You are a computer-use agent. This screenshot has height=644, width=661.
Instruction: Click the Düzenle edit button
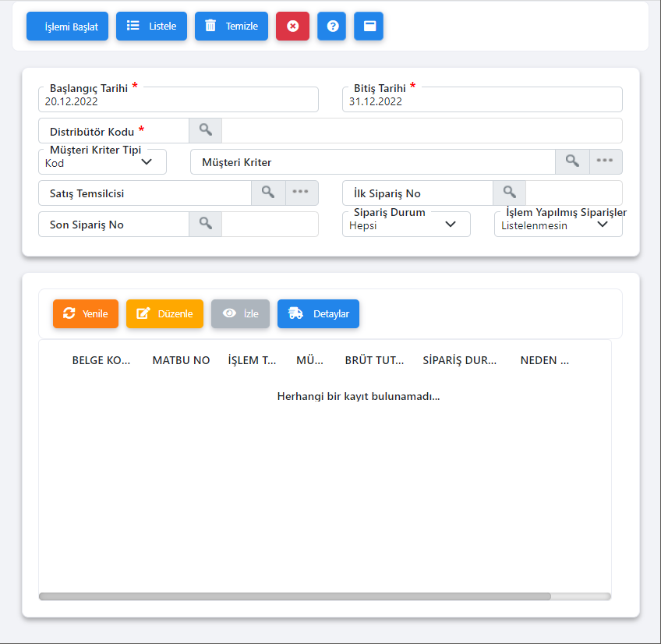(x=164, y=313)
